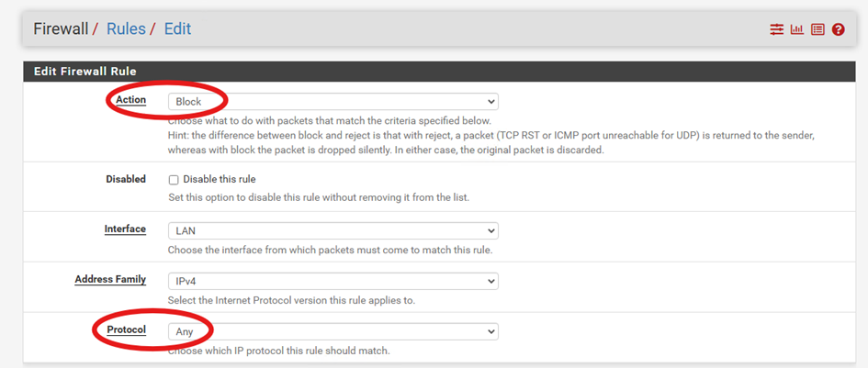
Task: Open the Address Family dropdown showing IPv4
Action: (x=333, y=281)
